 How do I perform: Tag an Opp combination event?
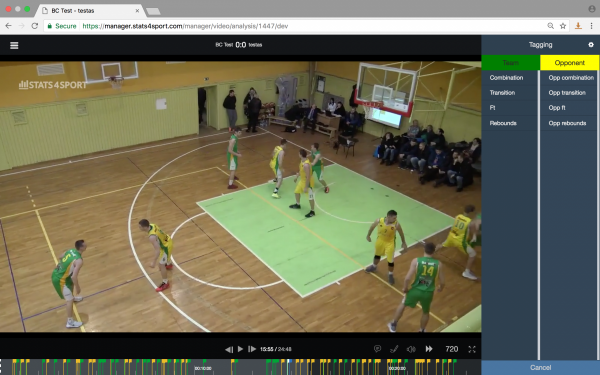click(x=569, y=78)
